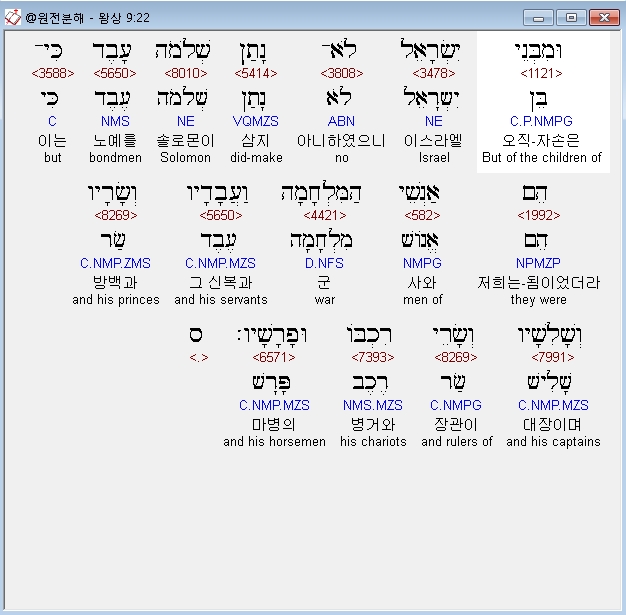Select the English gloss 'no'
The width and height of the screenshot is (626, 615).
[342, 158]
